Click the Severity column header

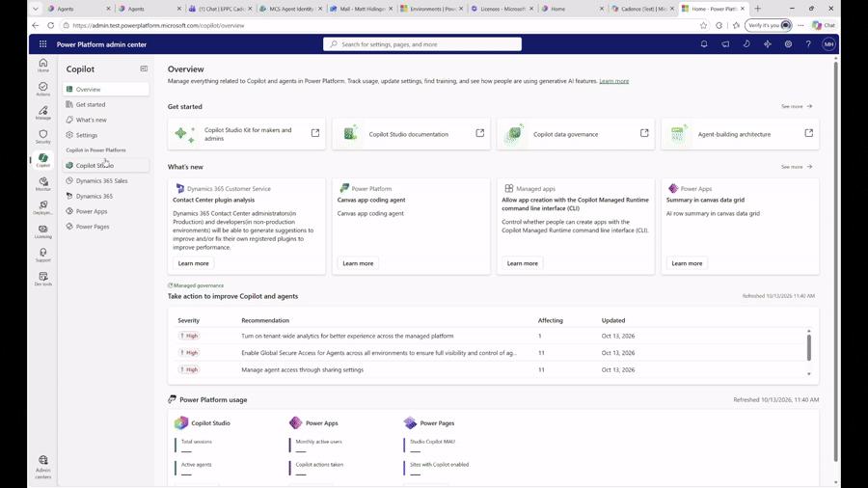[x=188, y=320]
